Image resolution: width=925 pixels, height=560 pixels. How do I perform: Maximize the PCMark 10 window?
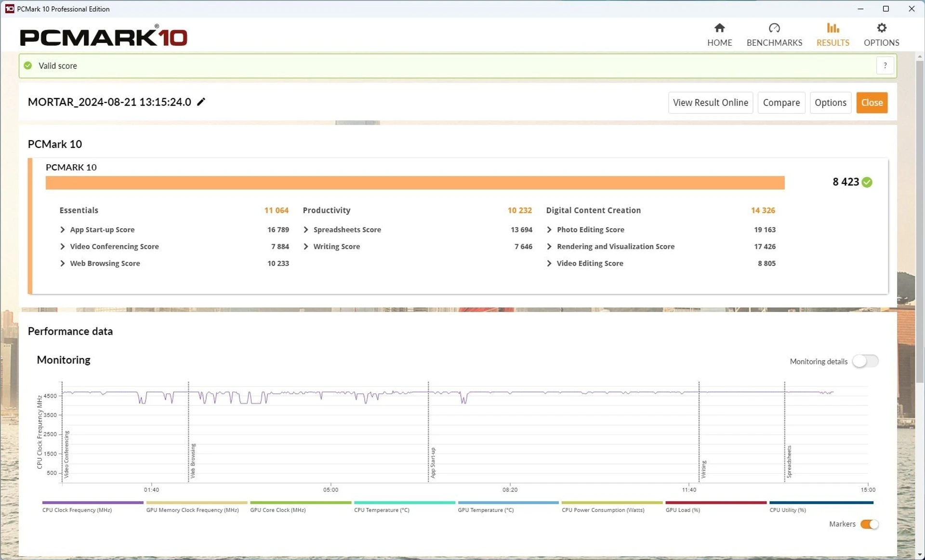pyautogui.click(x=885, y=9)
